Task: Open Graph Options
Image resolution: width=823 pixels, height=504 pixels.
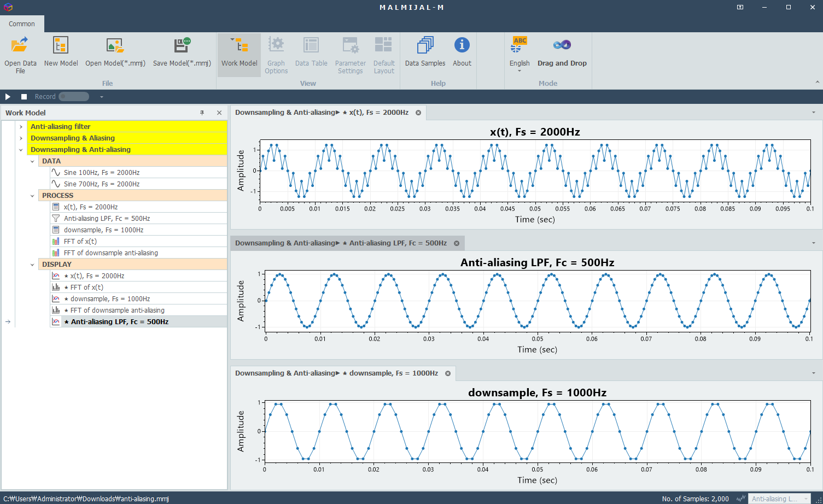Action: click(x=276, y=55)
